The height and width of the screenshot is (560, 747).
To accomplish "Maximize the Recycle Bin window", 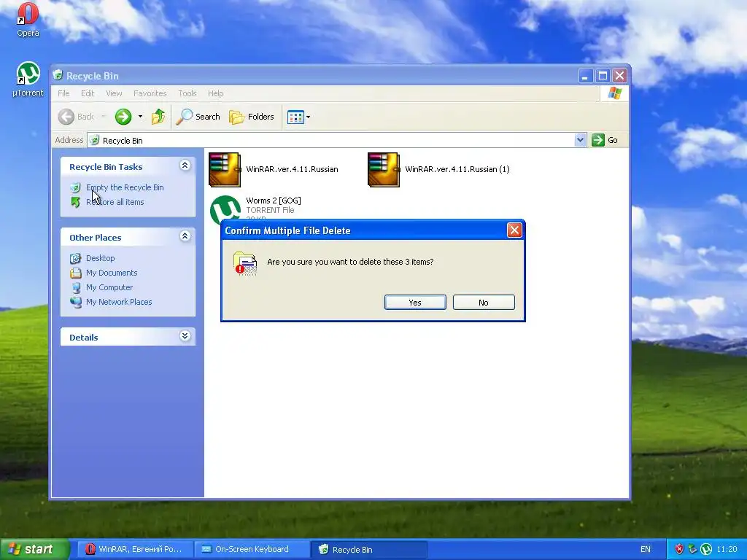I will click(603, 76).
